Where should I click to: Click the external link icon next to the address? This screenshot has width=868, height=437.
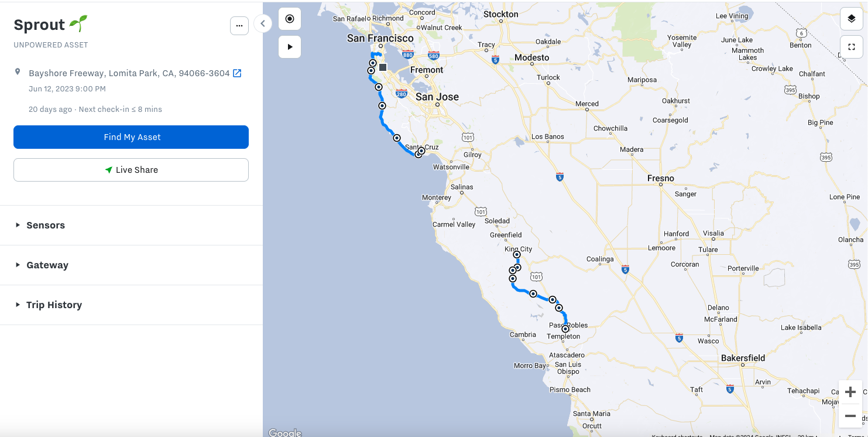236,73
